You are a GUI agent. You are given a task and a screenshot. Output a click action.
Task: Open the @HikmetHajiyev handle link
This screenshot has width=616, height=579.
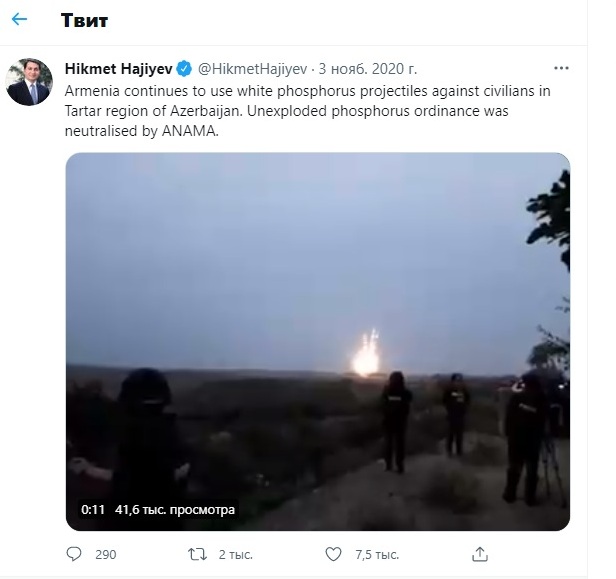pos(253,69)
